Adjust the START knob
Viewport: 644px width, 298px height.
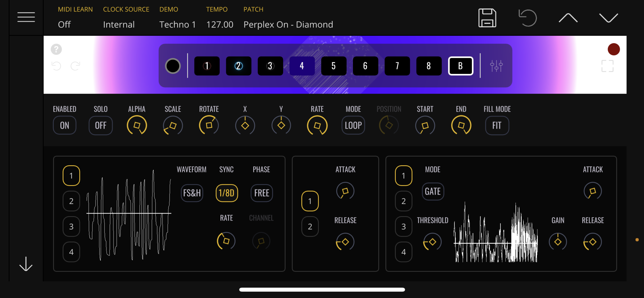point(425,125)
